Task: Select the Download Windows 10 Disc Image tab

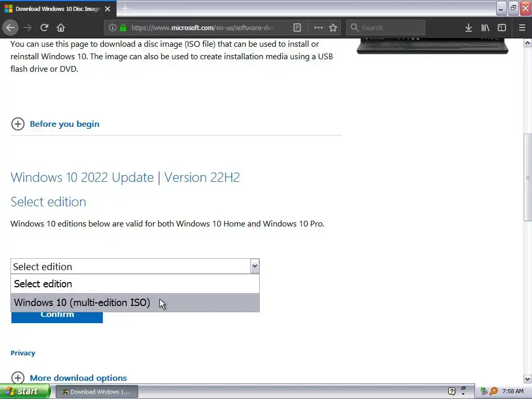Action: coord(58,9)
